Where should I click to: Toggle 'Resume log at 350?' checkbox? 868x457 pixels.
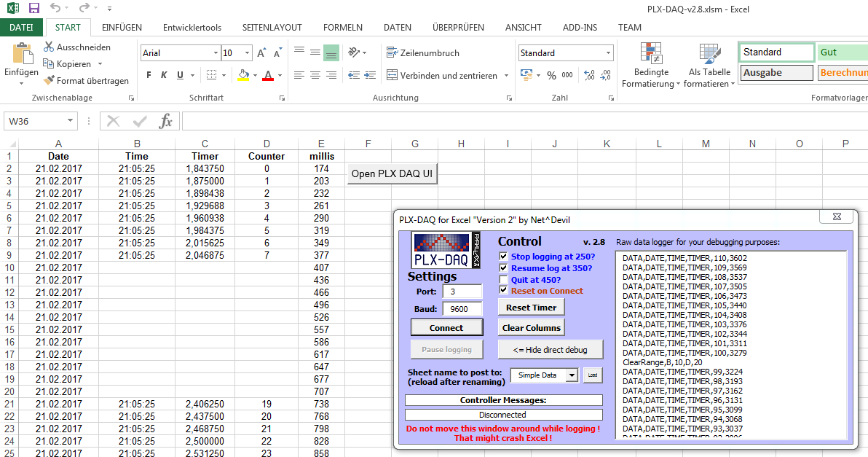point(503,267)
